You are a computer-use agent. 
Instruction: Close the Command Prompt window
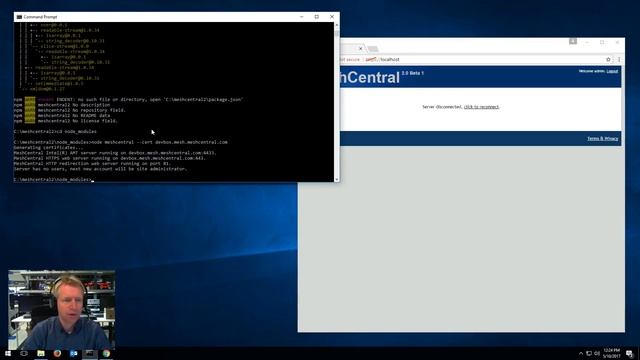coord(332,17)
